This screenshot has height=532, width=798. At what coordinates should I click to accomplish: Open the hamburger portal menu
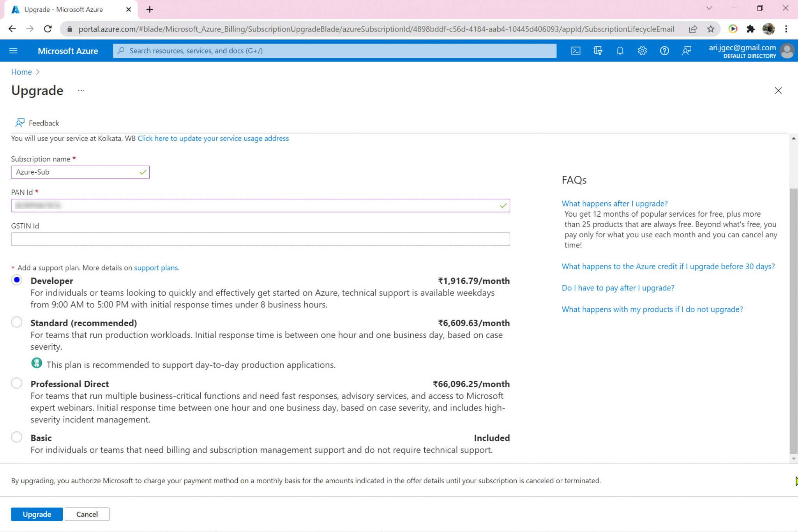click(x=13, y=51)
